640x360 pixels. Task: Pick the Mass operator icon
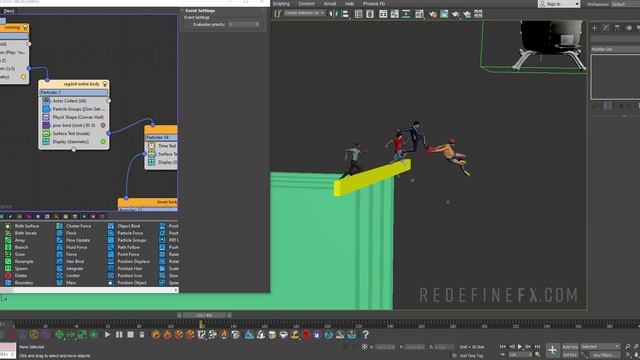coord(60,282)
